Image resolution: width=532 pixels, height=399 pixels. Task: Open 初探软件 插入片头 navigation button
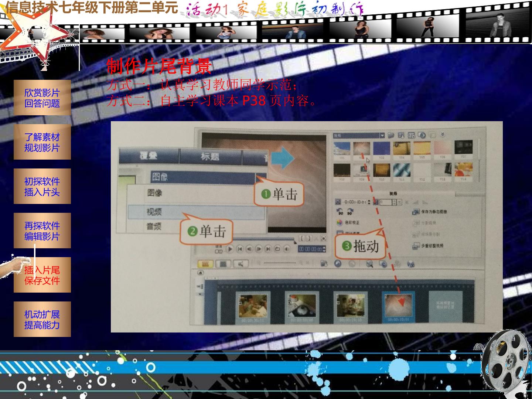pyautogui.click(x=42, y=186)
